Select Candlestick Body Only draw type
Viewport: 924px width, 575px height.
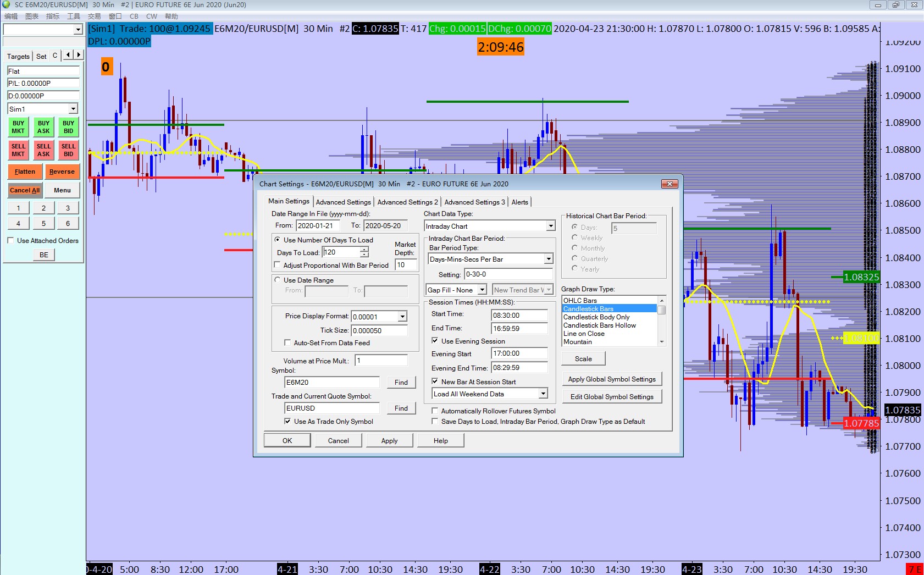(609, 317)
